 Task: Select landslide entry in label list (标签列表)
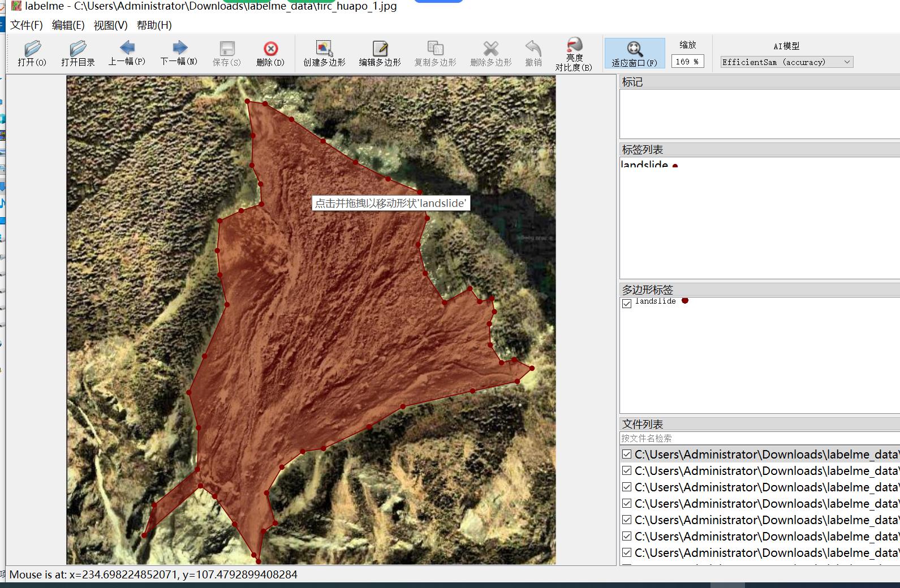coord(645,165)
